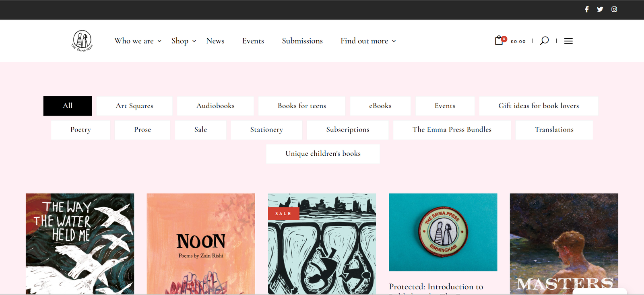Screen dimensions: 644x295
Task: Open the Submissions menu item
Action: click(x=302, y=41)
